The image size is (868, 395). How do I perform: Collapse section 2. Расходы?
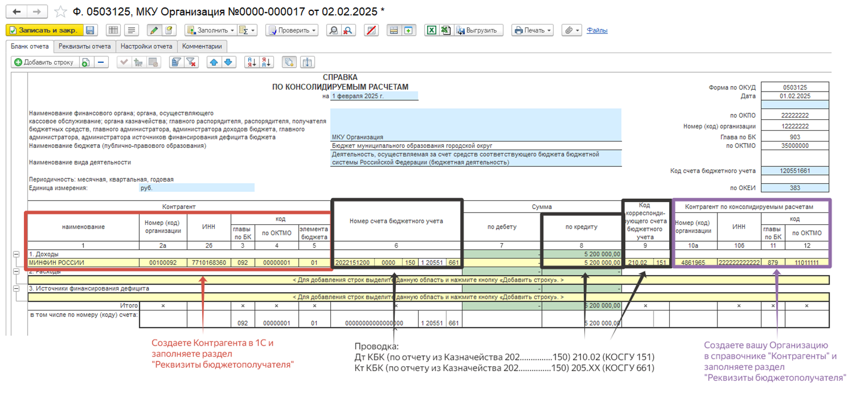16,271
